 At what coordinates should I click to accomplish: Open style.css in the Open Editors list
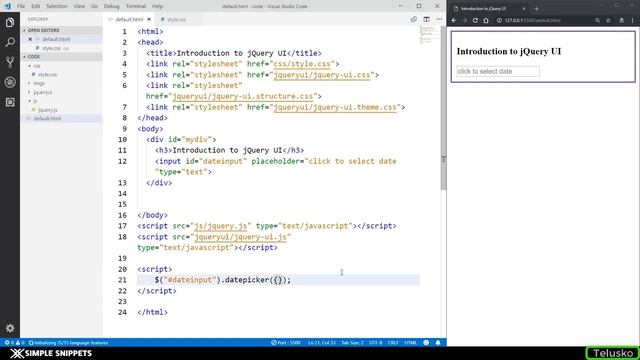point(51,48)
